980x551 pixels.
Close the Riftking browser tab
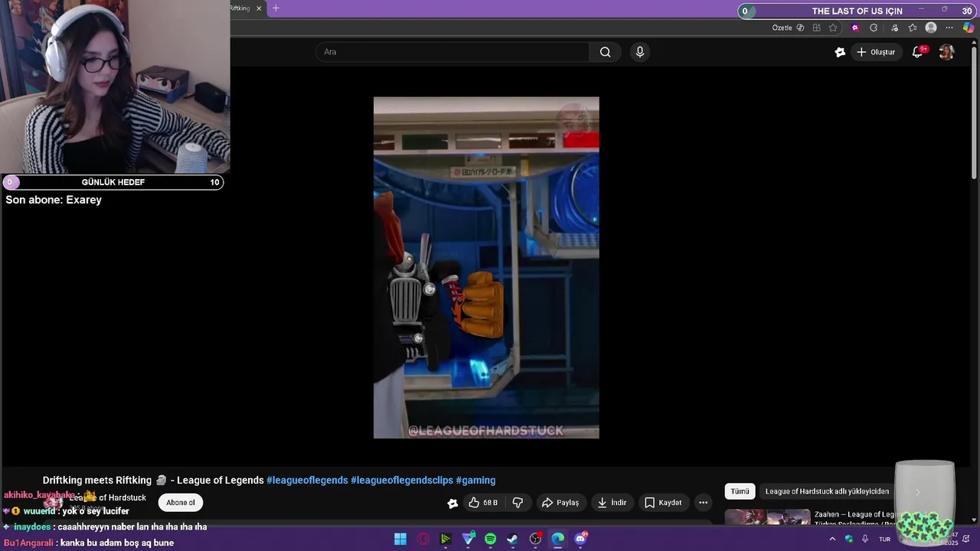click(x=259, y=8)
